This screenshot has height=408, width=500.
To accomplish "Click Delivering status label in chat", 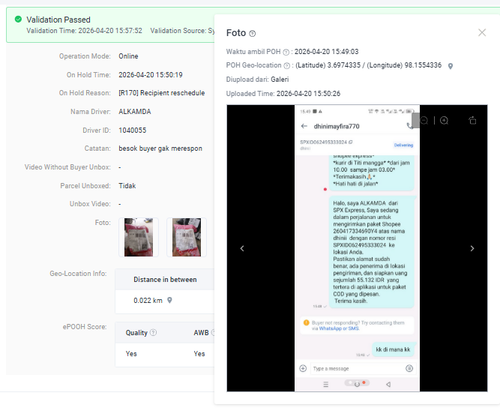I will point(403,145).
